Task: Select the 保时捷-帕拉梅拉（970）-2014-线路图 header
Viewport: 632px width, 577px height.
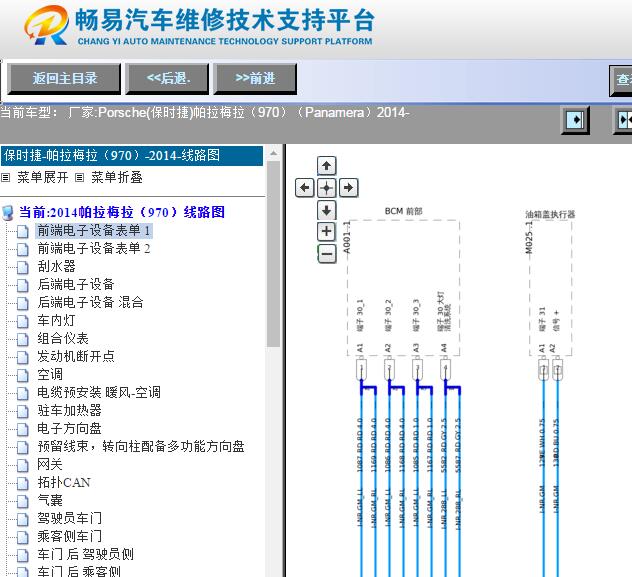Action: [x=132, y=156]
